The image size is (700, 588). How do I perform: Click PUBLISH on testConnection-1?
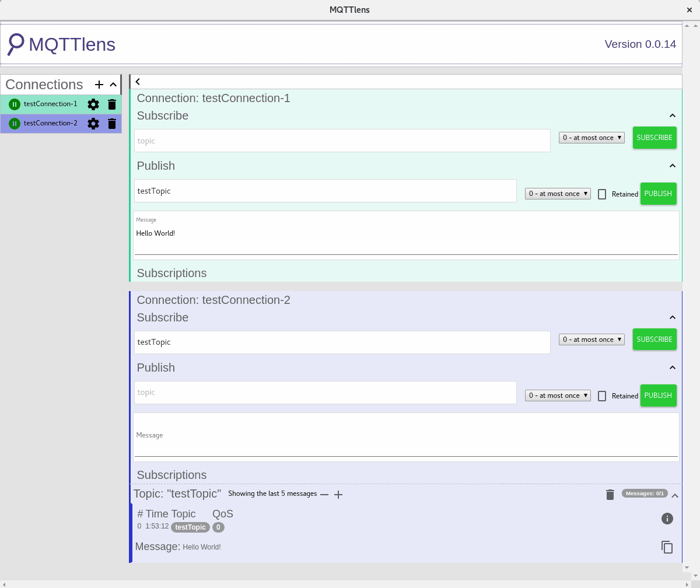click(658, 194)
